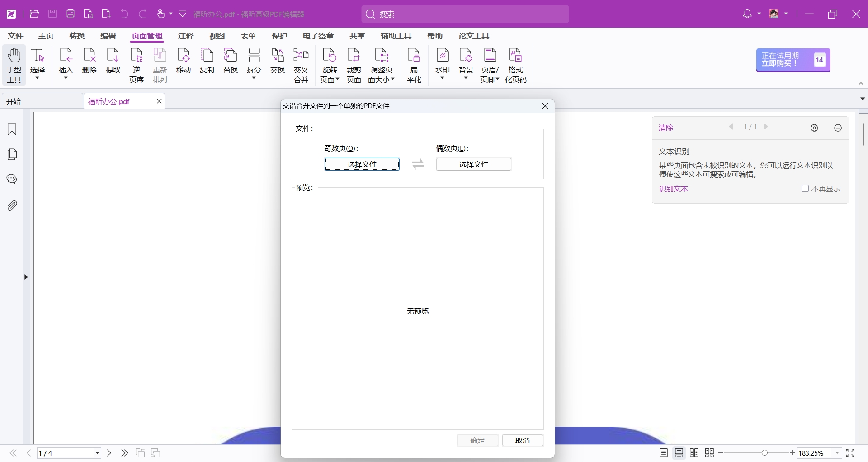868x462 pixels.
Task: Open the comments panel in sidebar
Action: click(x=12, y=179)
